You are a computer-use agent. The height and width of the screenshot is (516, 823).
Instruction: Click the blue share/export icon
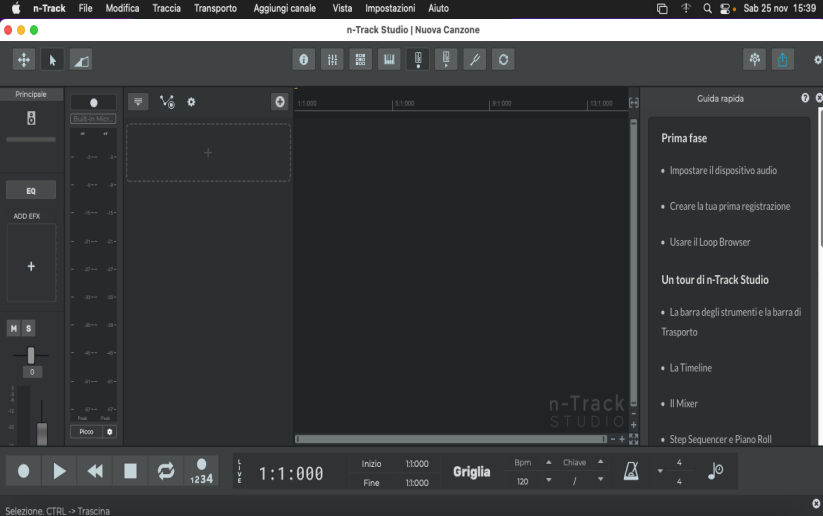(783, 59)
